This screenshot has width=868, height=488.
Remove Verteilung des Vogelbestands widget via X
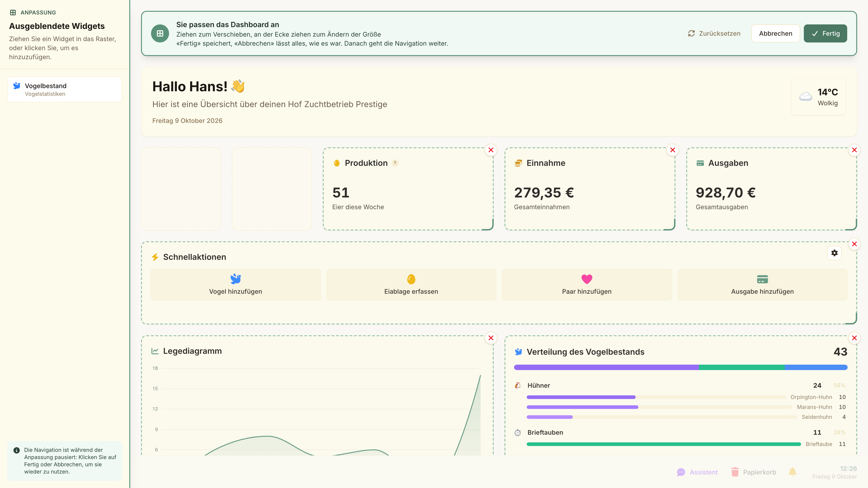coord(854,338)
